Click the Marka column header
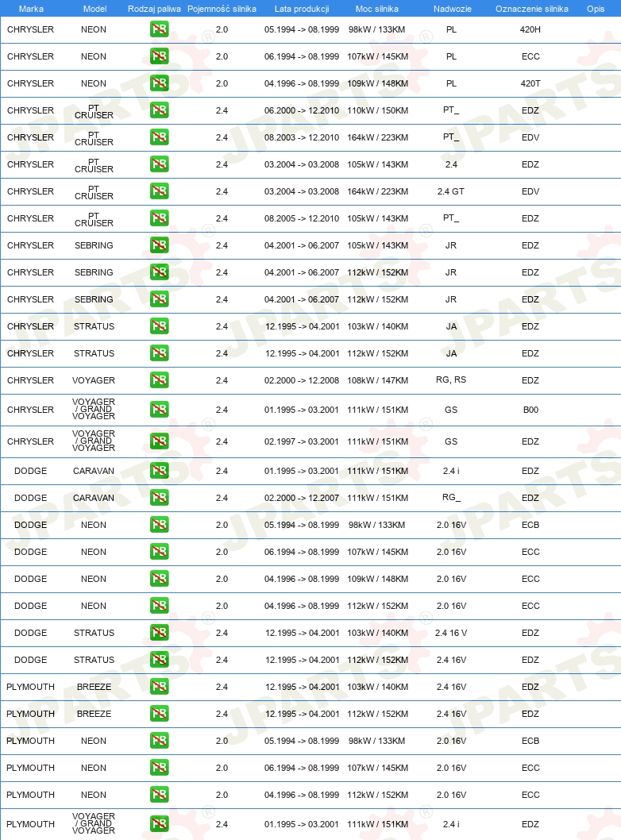The height and width of the screenshot is (840, 621). pos(31,9)
